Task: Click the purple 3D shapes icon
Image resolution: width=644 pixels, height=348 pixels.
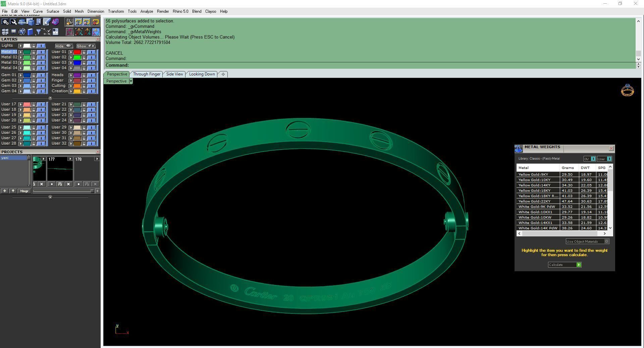Action: (55, 22)
